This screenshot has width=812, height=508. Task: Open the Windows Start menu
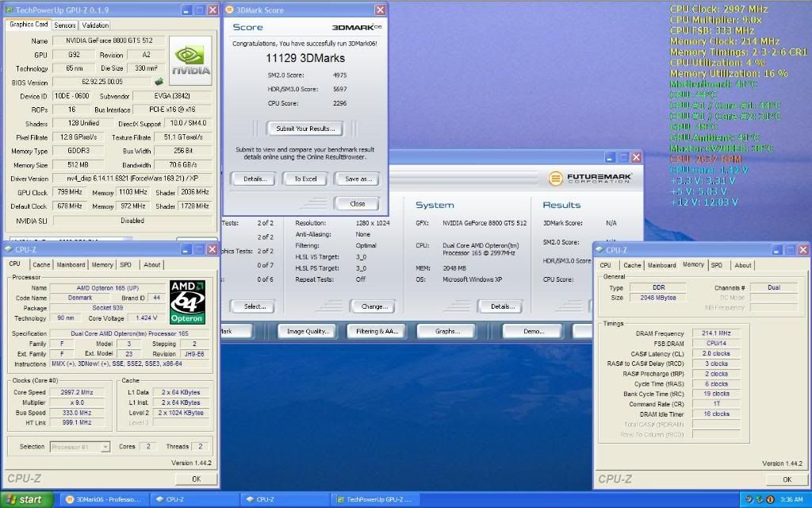[27, 500]
